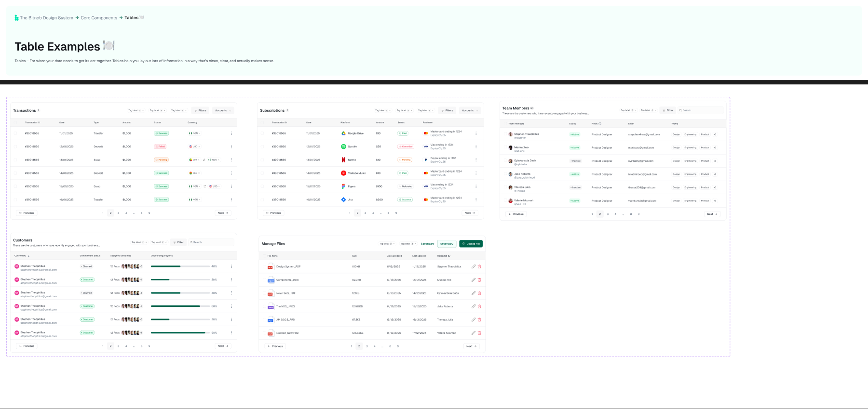Image resolution: width=868 pixels, height=409 pixels.
Task: Open first Tag label dropdown in Manage Files
Action: pyautogui.click(x=387, y=244)
